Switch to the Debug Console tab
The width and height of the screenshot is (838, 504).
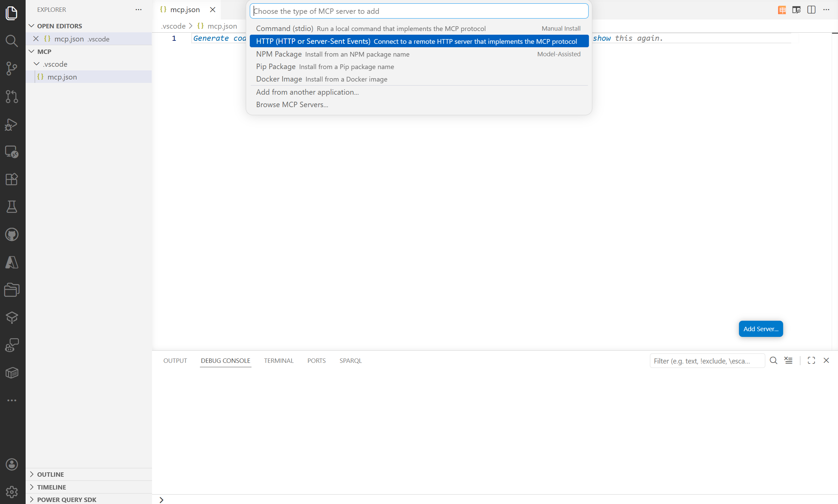click(x=225, y=361)
